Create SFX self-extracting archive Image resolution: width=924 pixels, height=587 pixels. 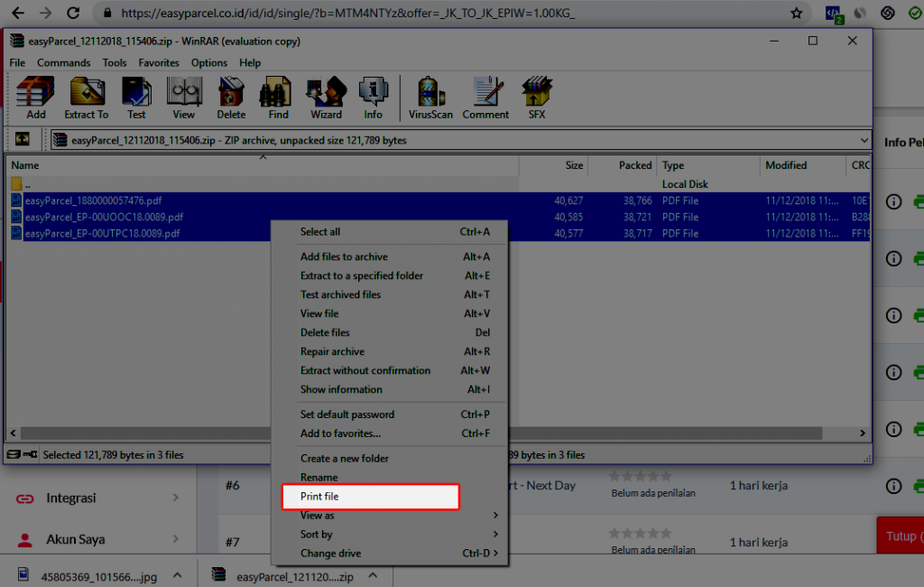537,98
